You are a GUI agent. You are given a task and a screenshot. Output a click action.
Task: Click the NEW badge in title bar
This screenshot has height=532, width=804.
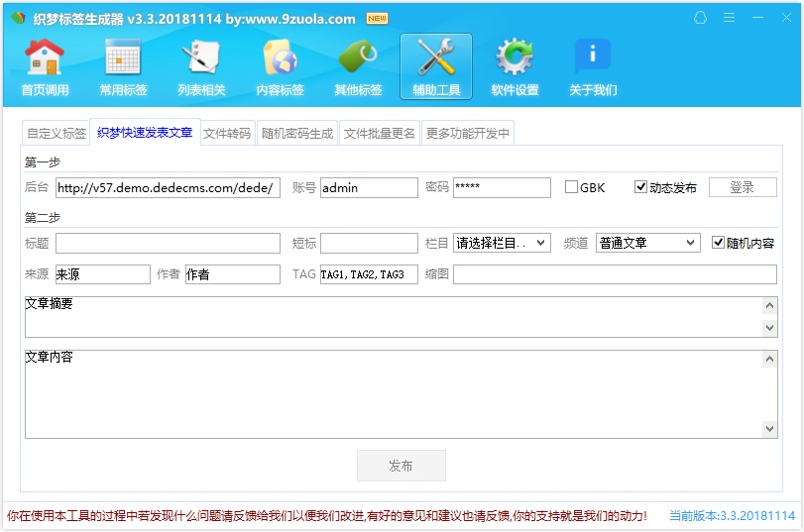coord(378,19)
